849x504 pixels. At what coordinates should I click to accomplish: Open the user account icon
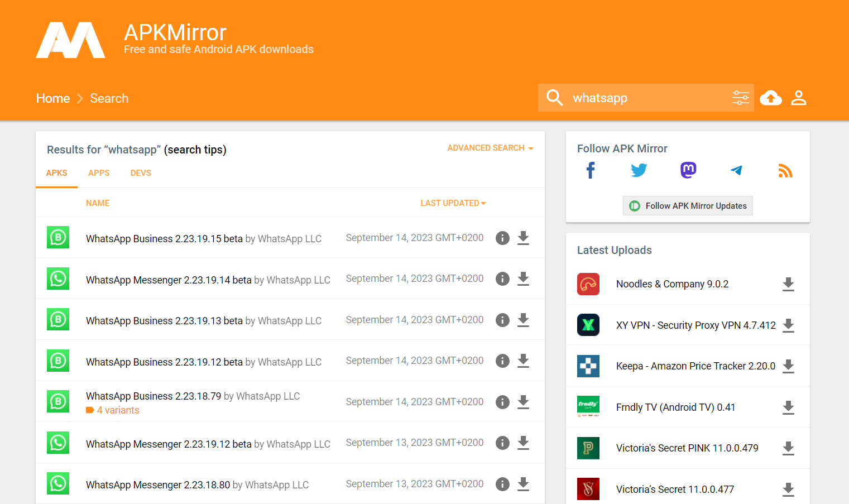click(x=799, y=98)
